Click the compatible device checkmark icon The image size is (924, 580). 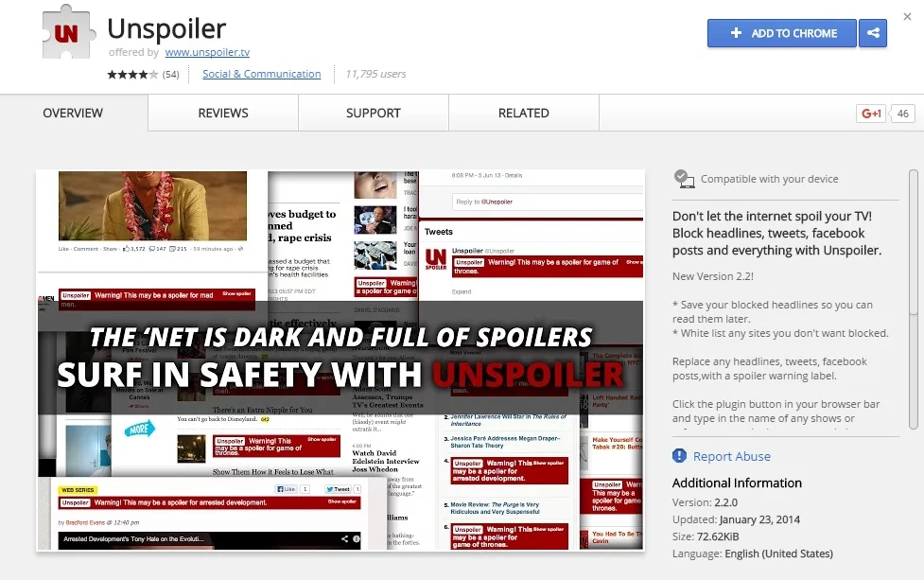click(684, 179)
